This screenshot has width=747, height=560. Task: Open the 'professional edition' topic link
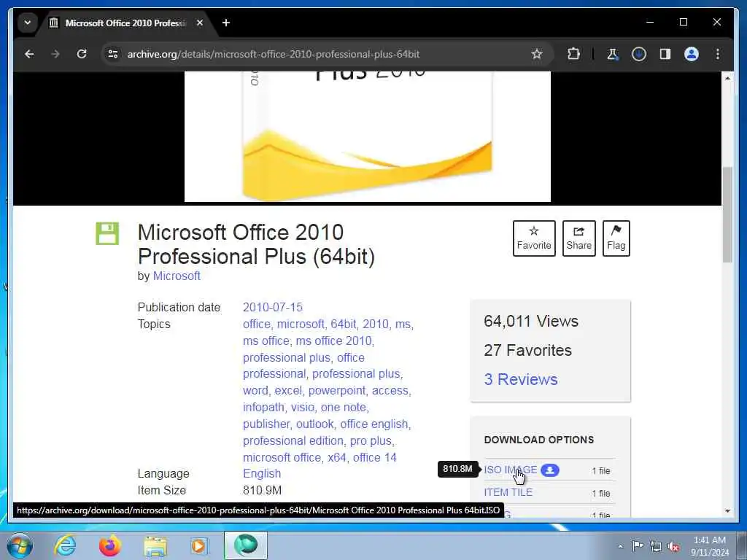pyautogui.click(x=293, y=441)
